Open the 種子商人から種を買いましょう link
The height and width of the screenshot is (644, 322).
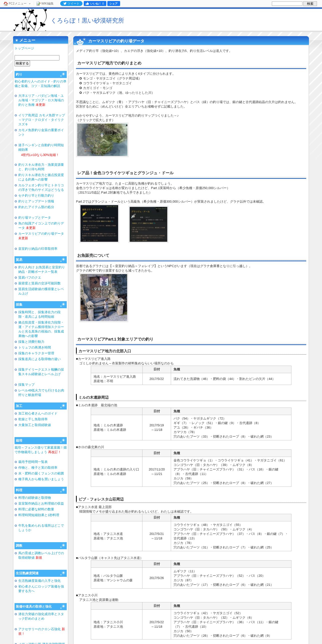point(41,479)
